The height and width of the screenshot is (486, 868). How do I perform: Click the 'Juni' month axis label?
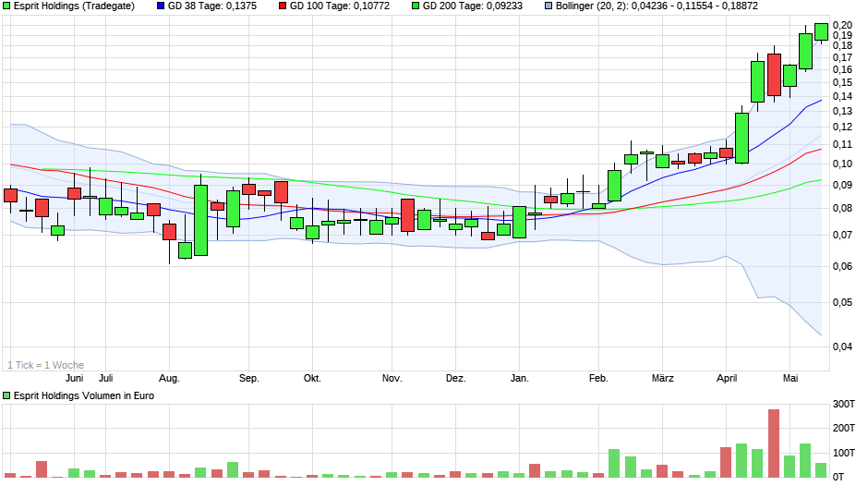(x=74, y=378)
